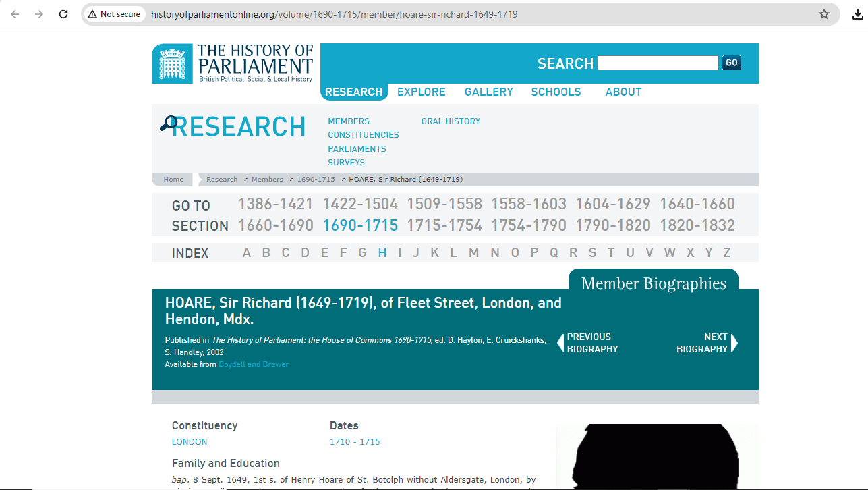This screenshot has width=868, height=490.
Task: Open the EXPLORE tab
Action: tap(422, 92)
